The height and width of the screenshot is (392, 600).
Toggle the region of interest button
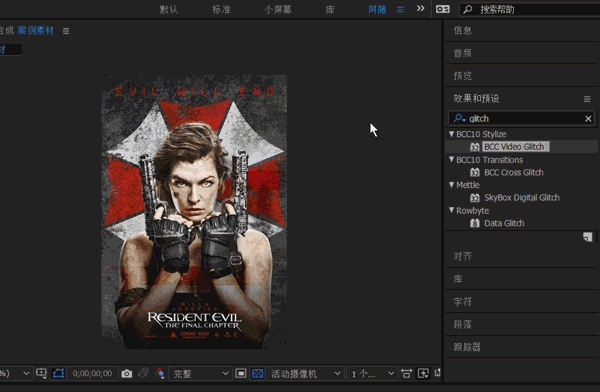click(x=241, y=373)
